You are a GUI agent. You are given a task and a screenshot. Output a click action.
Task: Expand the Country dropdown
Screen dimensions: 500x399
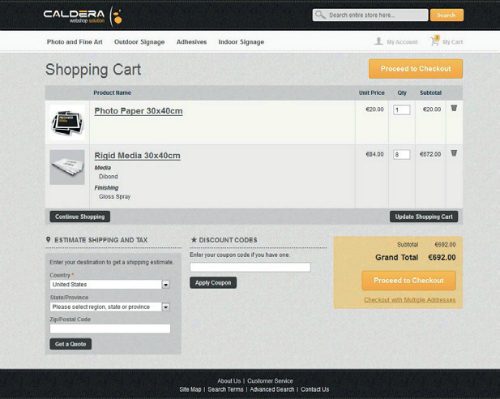166,285
